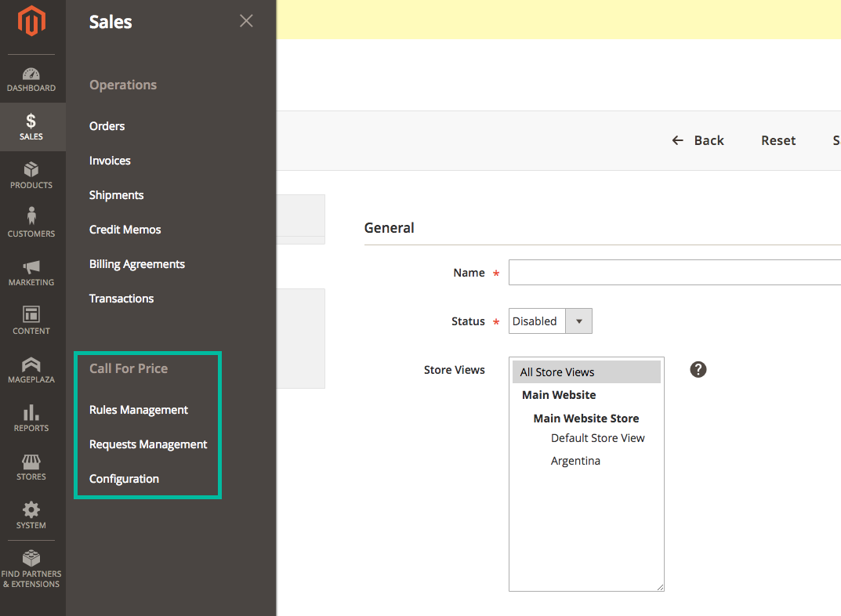Select the Products sidebar icon
This screenshot has height=616, width=841.
(31, 174)
